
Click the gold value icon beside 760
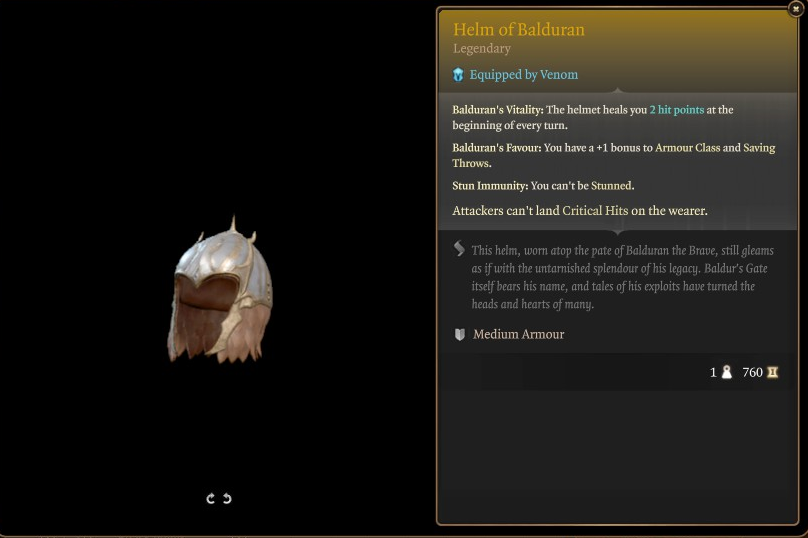pos(772,372)
